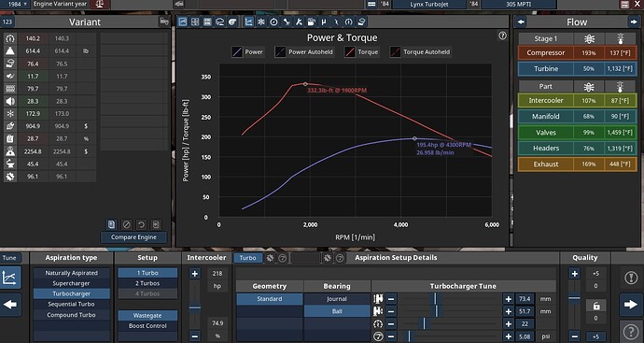Open the fuel can economy graph icon

coord(312,21)
